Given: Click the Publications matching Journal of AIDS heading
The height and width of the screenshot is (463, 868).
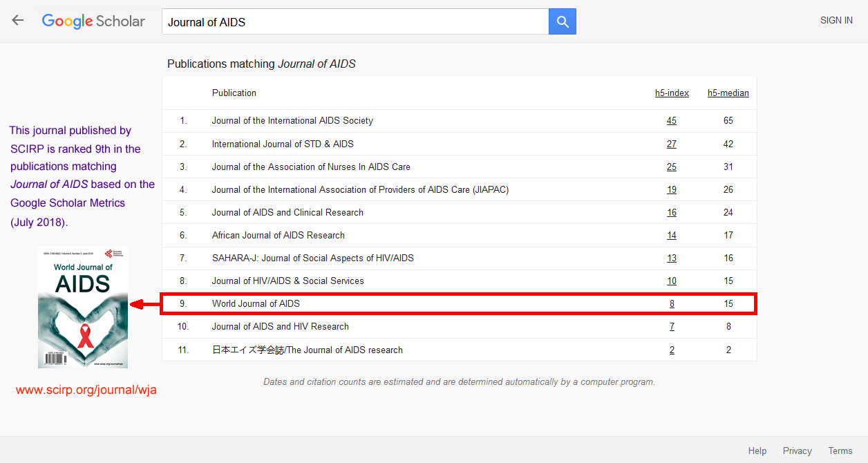Looking at the screenshot, I should (261, 64).
